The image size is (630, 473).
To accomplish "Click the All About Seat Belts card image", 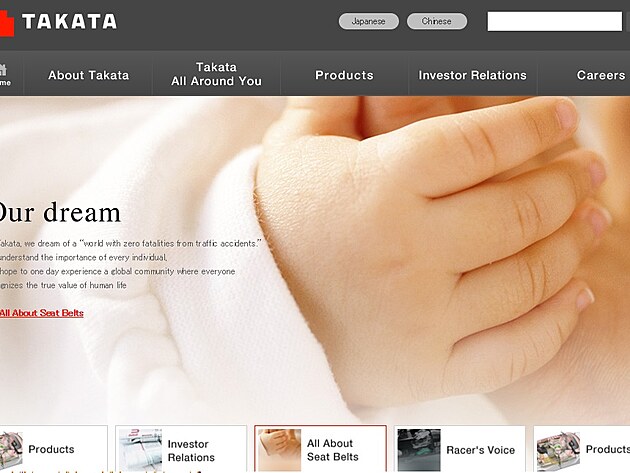I will [279, 450].
